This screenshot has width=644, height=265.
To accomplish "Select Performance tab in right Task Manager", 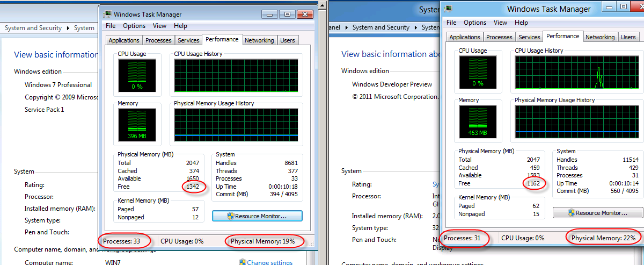I will pos(563,36).
